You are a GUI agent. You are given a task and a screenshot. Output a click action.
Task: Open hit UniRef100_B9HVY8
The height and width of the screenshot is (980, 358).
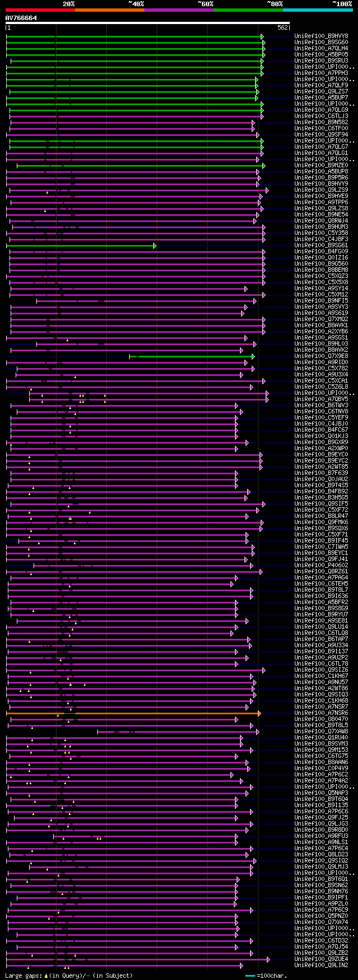pyautogui.click(x=321, y=36)
